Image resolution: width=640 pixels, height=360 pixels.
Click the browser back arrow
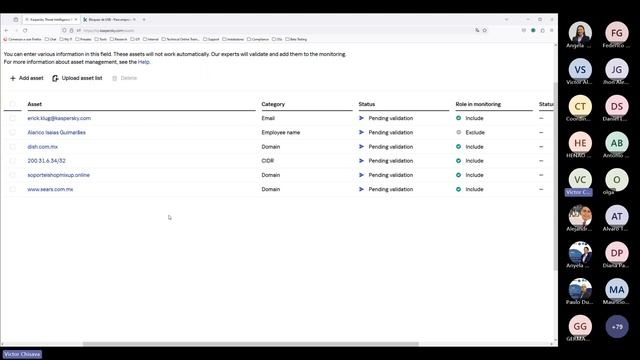(7, 31)
